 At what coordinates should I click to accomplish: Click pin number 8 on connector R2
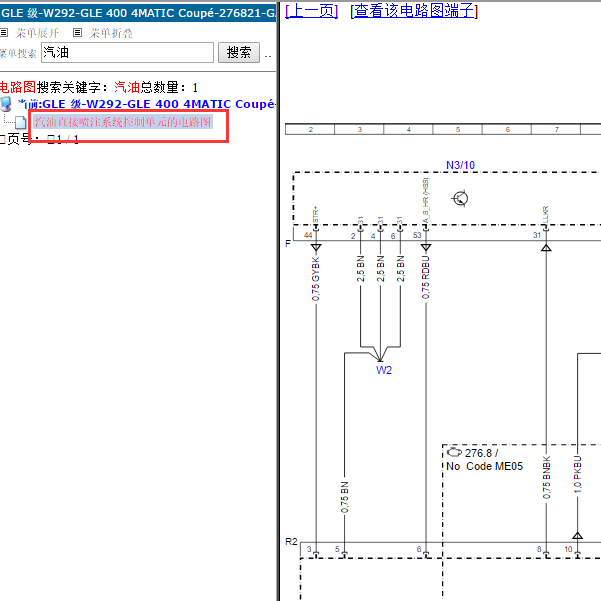pyautogui.click(x=539, y=549)
